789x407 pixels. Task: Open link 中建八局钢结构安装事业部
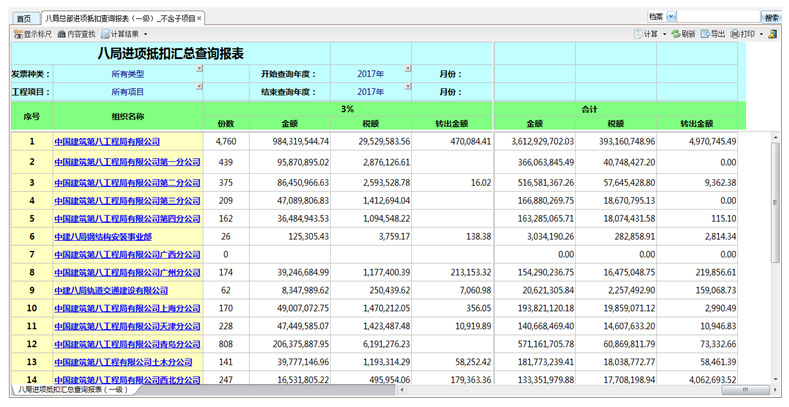[103, 236]
